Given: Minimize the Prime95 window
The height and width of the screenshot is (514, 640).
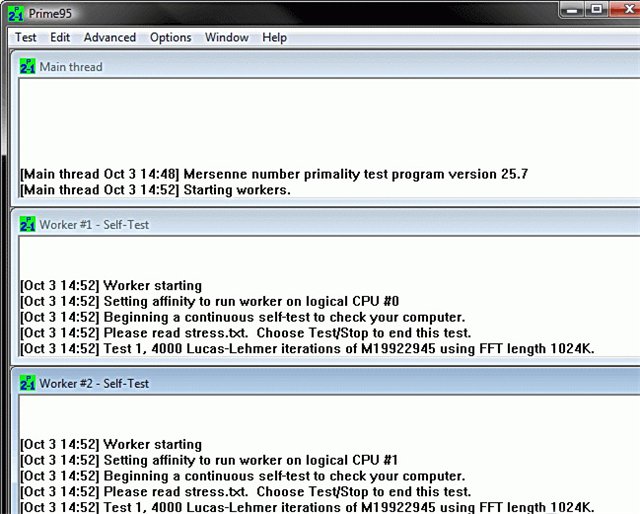Looking at the screenshot, I should coord(572,9).
